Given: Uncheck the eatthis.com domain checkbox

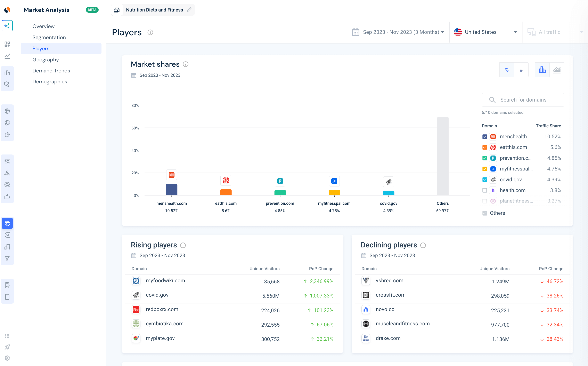Looking at the screenshot, I should click(485, 147).
